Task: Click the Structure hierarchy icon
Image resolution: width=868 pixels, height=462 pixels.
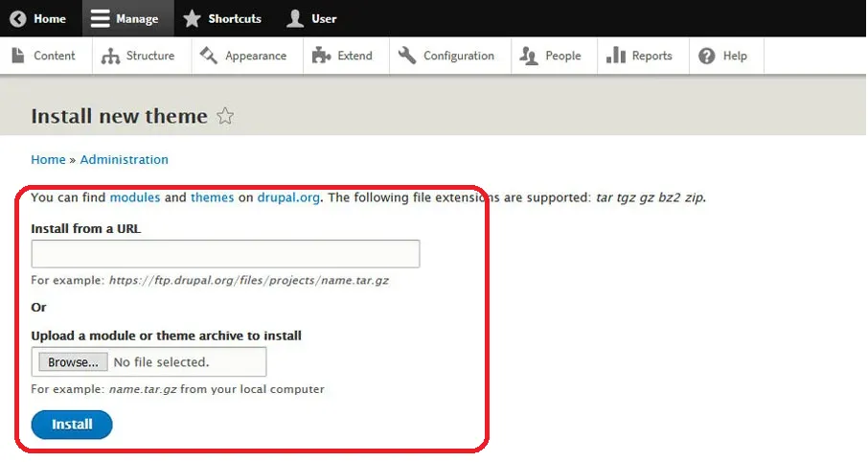Action: [x=110, y=56]
